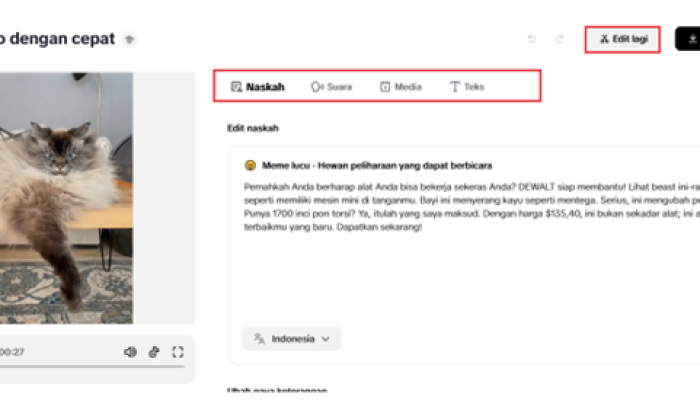Click the translate icon in language selector
Viewport: 700px width, 400px height.
[259, 339]
